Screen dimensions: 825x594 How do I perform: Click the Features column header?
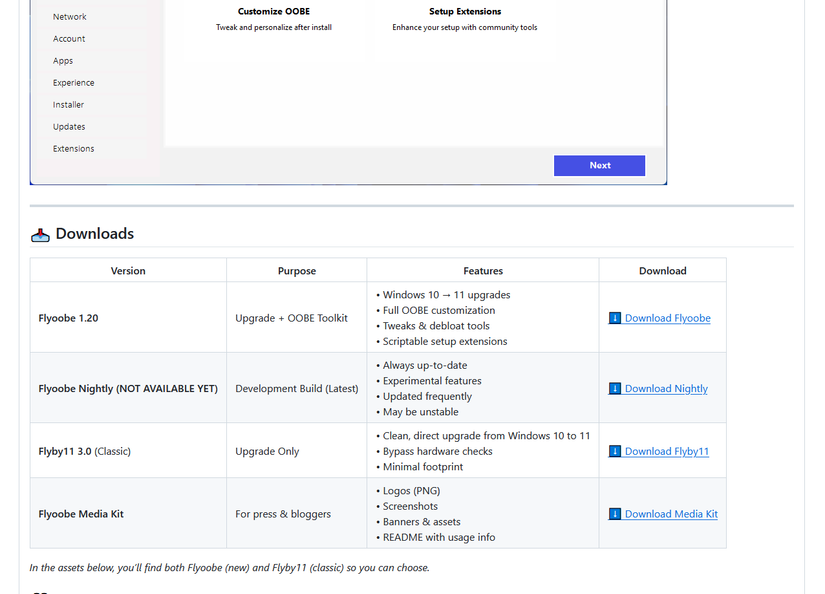(483, 271)
